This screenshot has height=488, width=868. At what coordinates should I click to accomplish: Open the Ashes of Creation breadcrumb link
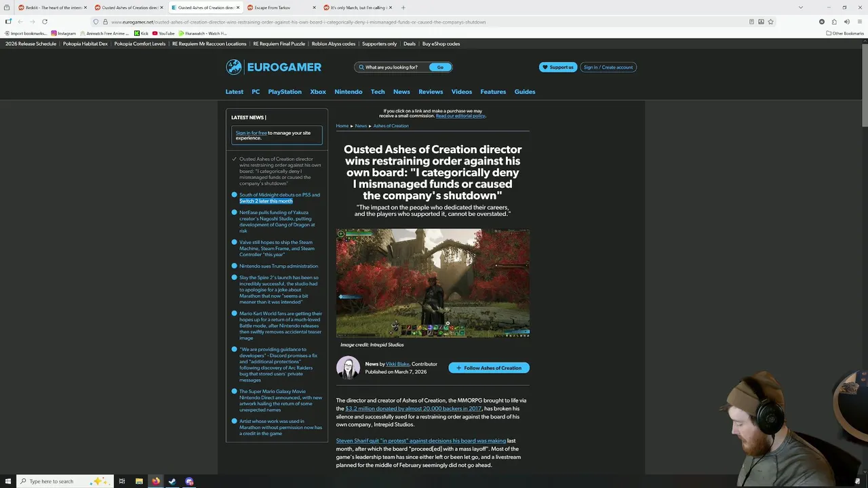[391, 126]
